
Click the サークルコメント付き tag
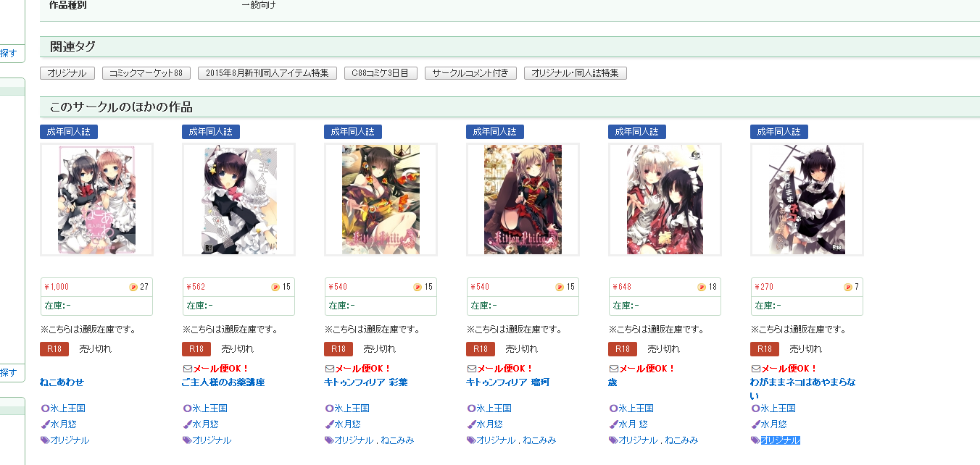pyautogui.click(x=470, y=73)
